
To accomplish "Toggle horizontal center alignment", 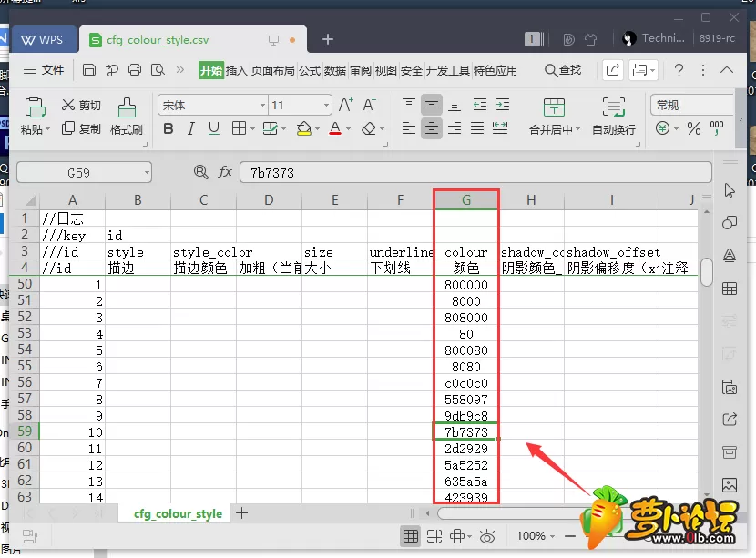I will click(x=432, y=128).
